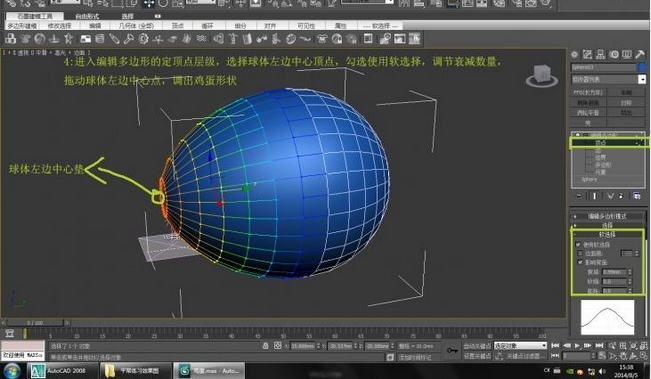Screen dimensions: 651x379
Task: Click the object name field Sphere03
Action: [603, 66]
